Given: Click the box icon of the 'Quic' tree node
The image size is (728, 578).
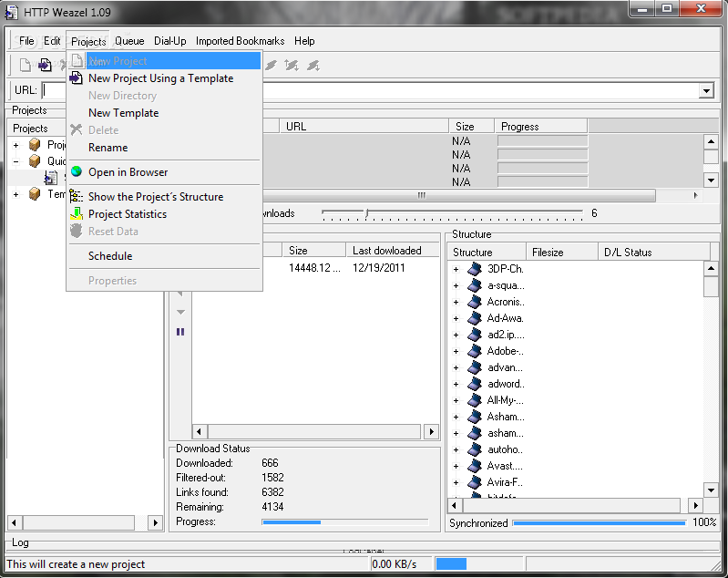Looking at the screenshot, I should [35, 161].
